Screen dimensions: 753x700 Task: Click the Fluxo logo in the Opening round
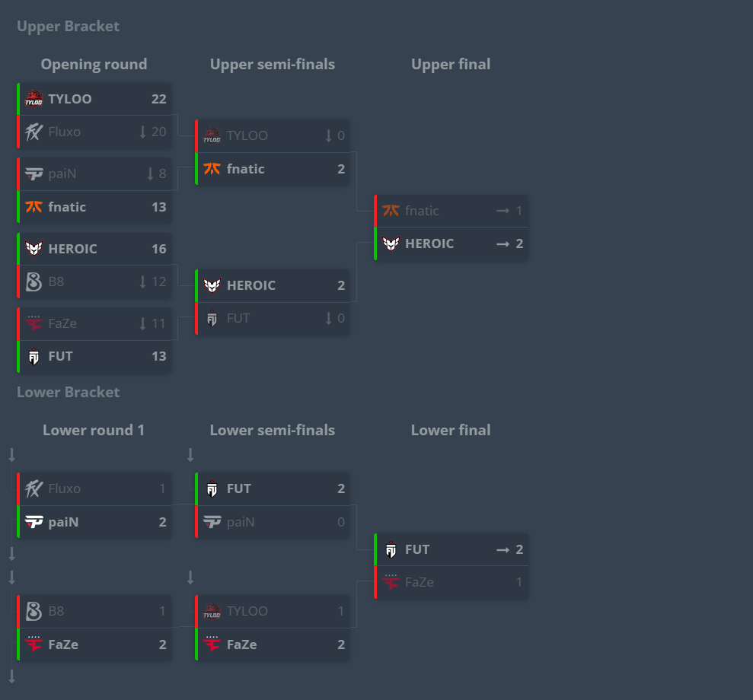(x=34, y=132)
